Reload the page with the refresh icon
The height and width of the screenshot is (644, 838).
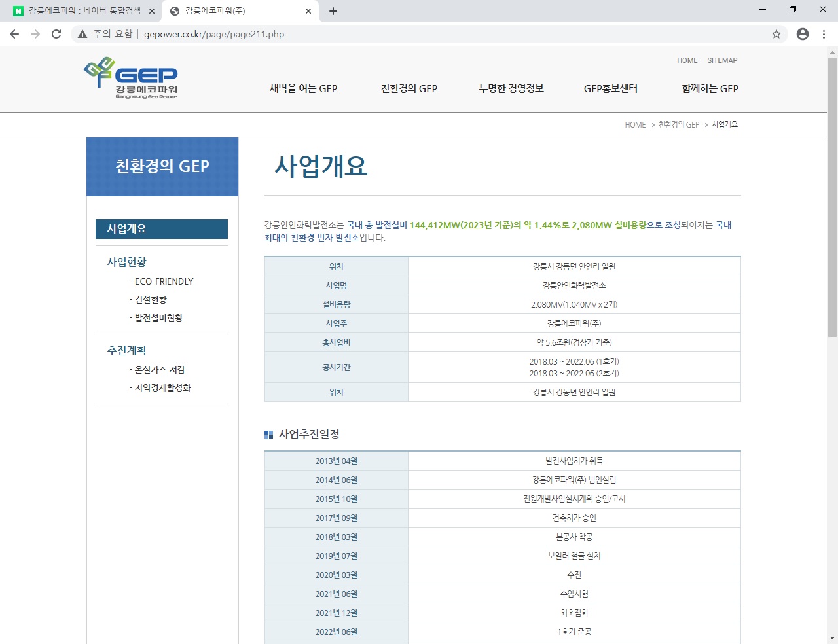click(56, 34)
